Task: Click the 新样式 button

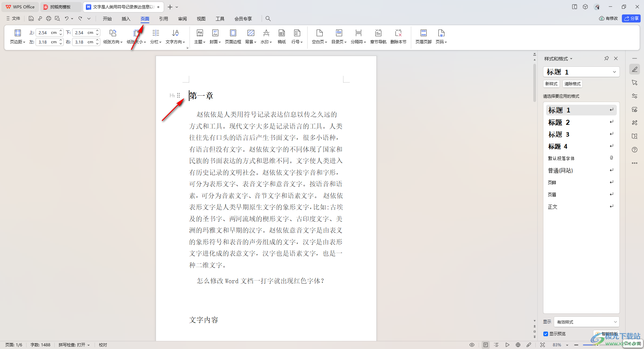Action: coord(551,84)
